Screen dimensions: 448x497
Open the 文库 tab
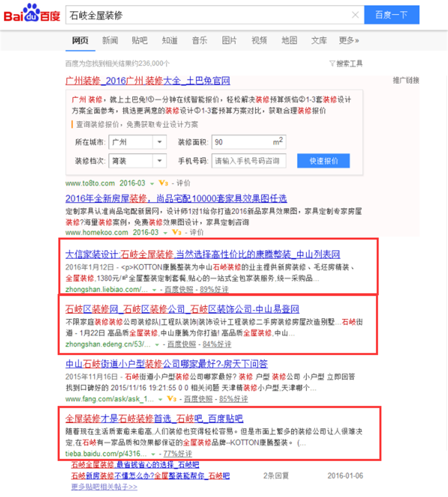(x=319, y=40)
